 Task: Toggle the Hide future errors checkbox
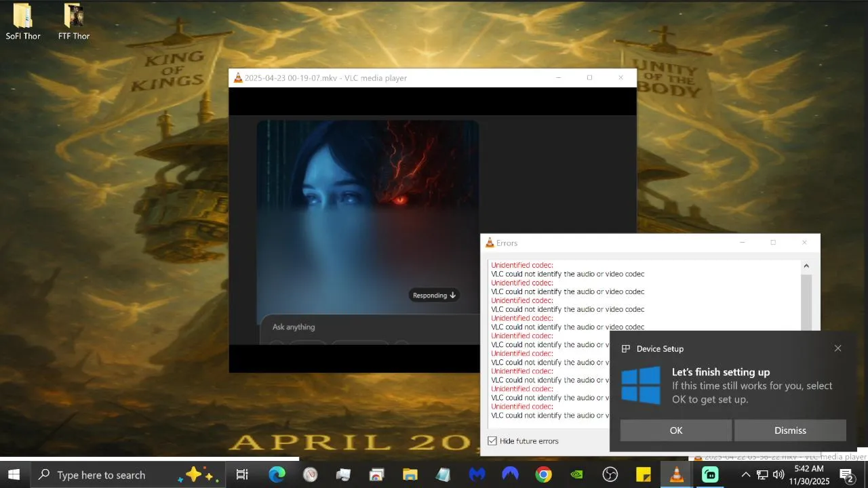coord(492,441)
